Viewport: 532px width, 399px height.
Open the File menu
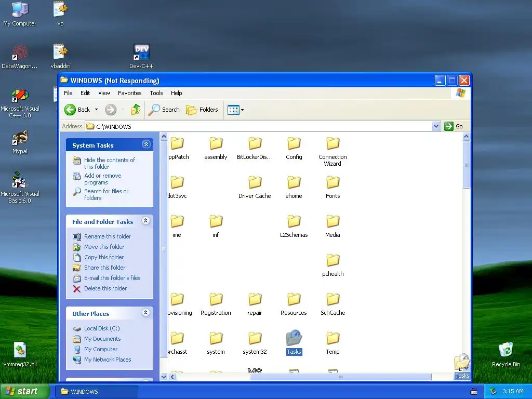click(68, 93)
